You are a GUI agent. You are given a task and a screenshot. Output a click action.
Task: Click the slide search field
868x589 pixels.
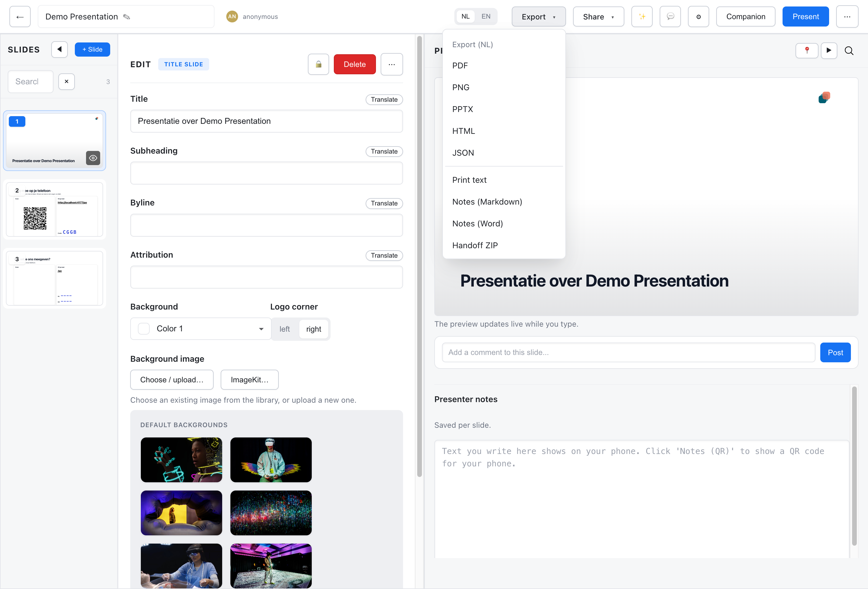(x=31, y=81)
